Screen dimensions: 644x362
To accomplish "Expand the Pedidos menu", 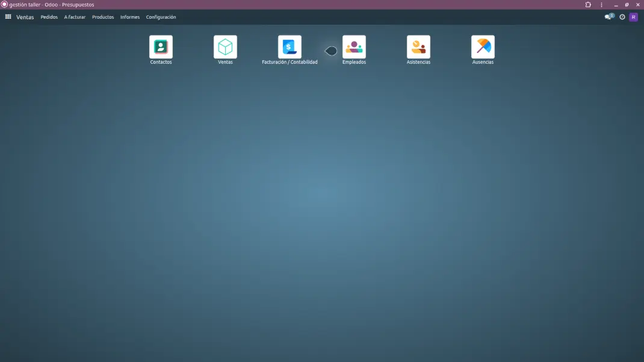I will (49, 17).
